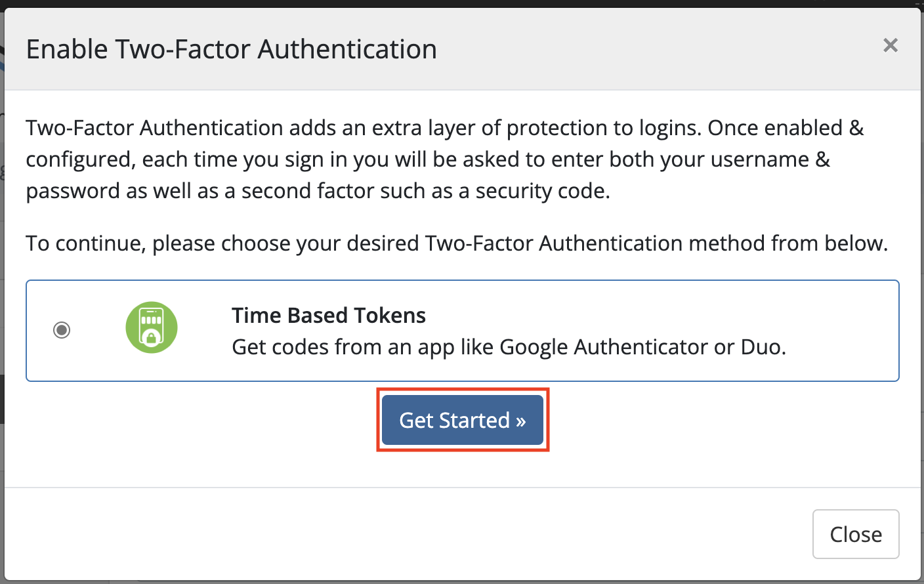Click the Google Authenticator description text

pos(509,347)
